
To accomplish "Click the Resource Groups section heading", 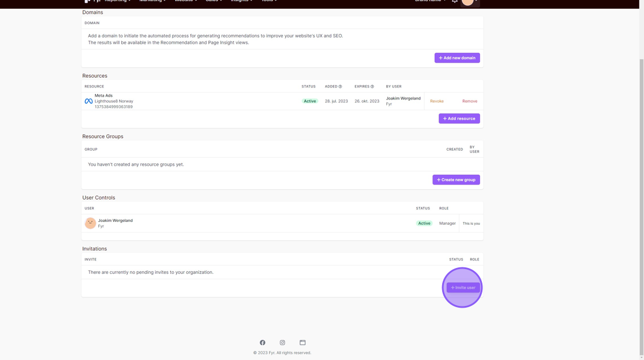I will [103, 136].
